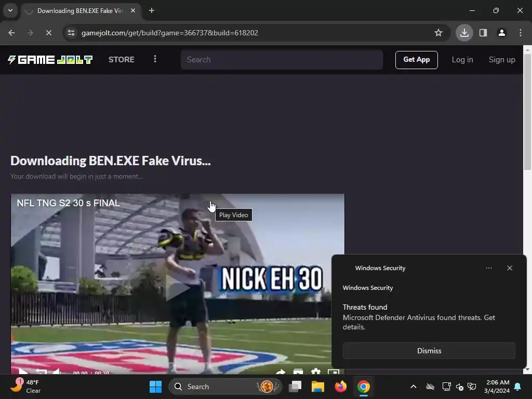Open the tab search dropdown
The height and width of the screenshot is (399, 532).
10,10
